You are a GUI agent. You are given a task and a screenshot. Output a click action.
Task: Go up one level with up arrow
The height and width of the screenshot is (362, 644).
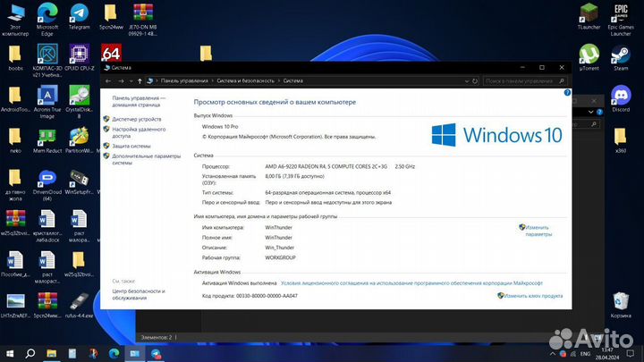(x=140, y=81)
